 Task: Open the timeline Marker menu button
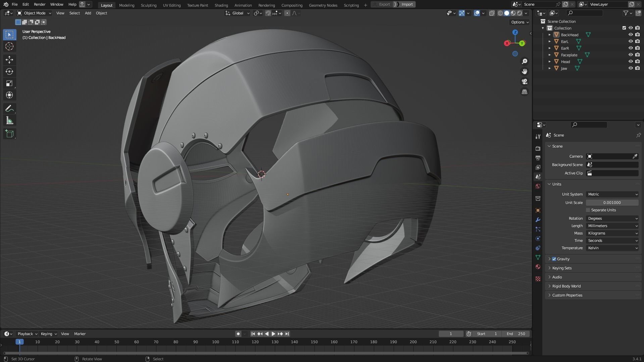tap(80, 334)
